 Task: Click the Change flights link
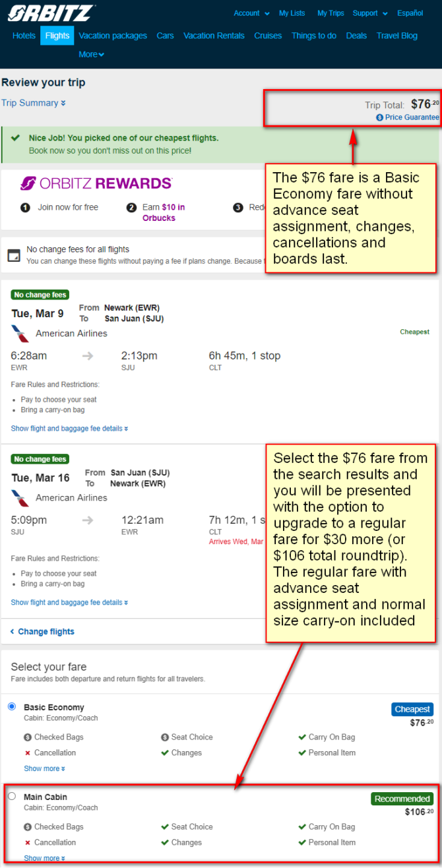pos(42,631)
